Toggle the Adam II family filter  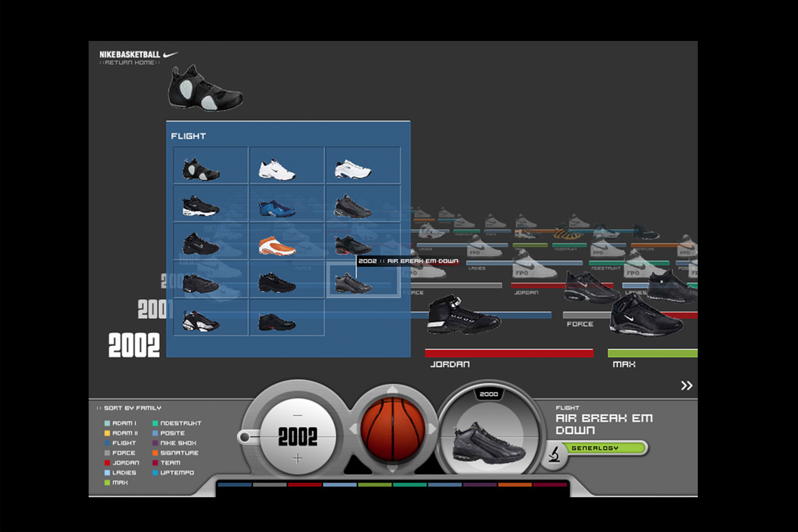121,433
